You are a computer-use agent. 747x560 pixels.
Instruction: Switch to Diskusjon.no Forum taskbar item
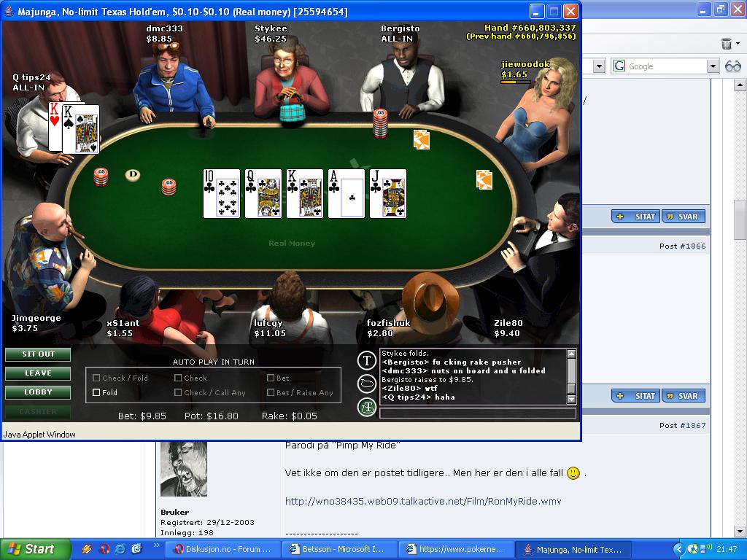coord(222,549)
